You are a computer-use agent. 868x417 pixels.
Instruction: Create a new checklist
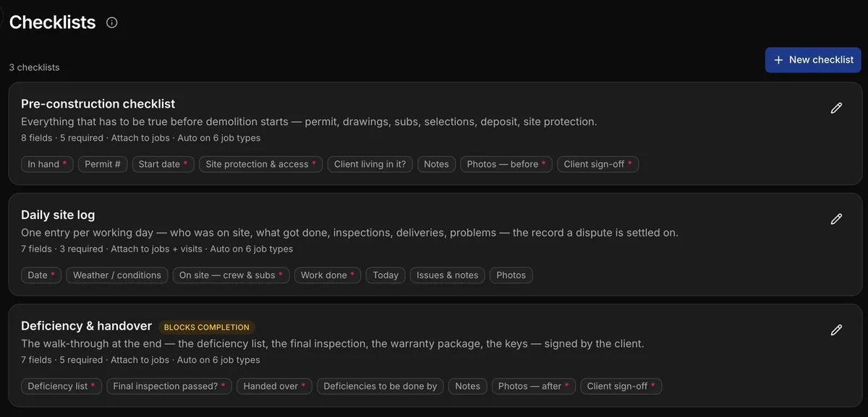tap(814, 60)
